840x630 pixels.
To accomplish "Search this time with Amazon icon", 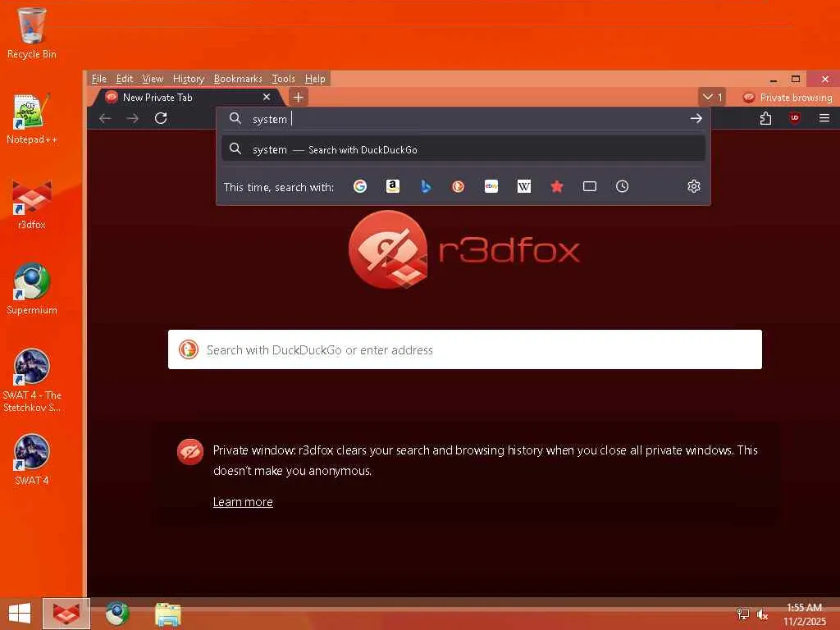I will [x=393, y=186].
